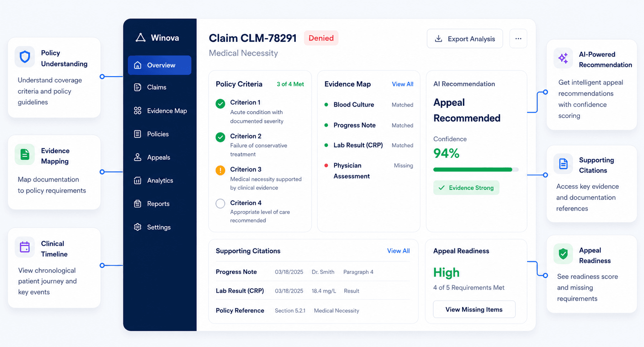
Task: Click the Criterion 2 green check icon
Action: pos(220,137)
